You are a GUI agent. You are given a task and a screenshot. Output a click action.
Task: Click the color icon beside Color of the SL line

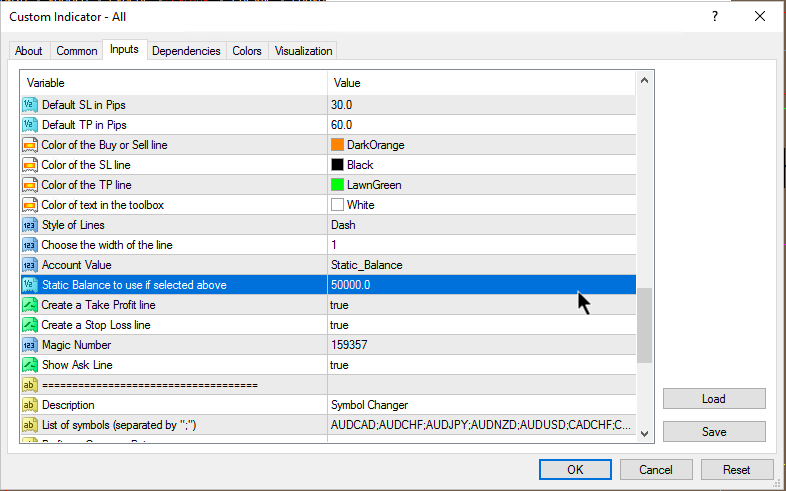[x=30, y=165]
